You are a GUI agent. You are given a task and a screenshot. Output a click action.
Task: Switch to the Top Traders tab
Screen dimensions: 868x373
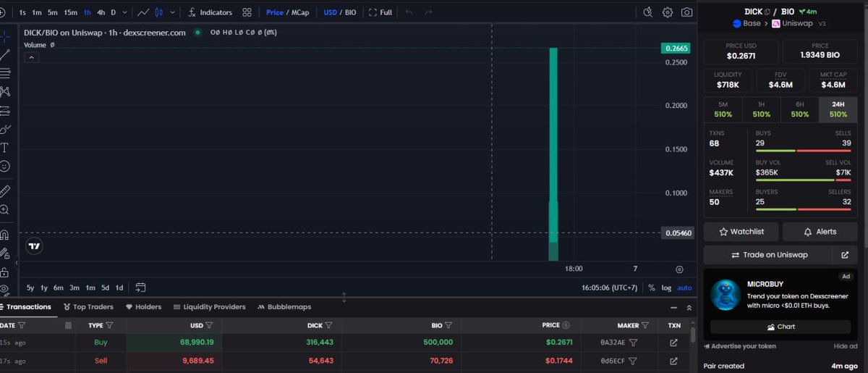coord(88,307)
